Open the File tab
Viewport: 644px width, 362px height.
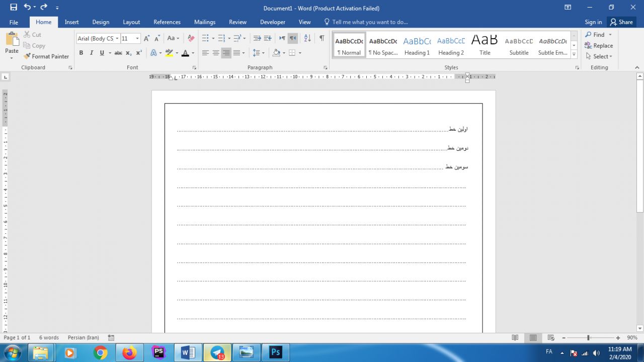[14, 22]
